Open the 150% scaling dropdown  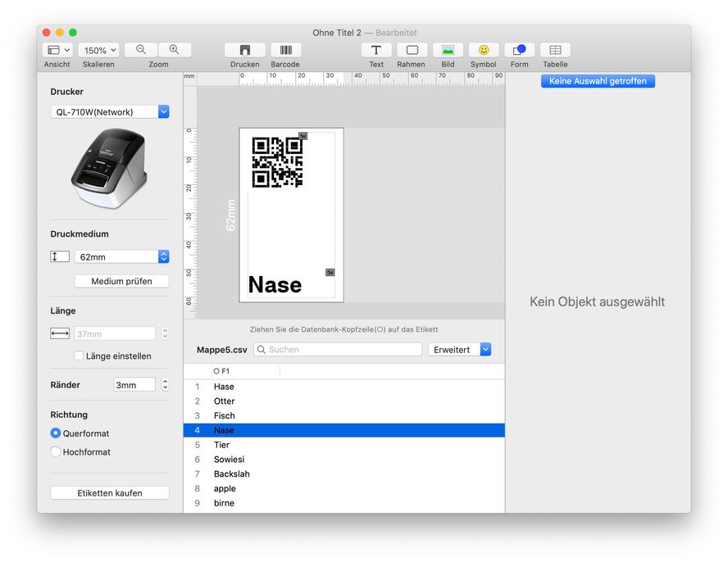click(98, 50)
